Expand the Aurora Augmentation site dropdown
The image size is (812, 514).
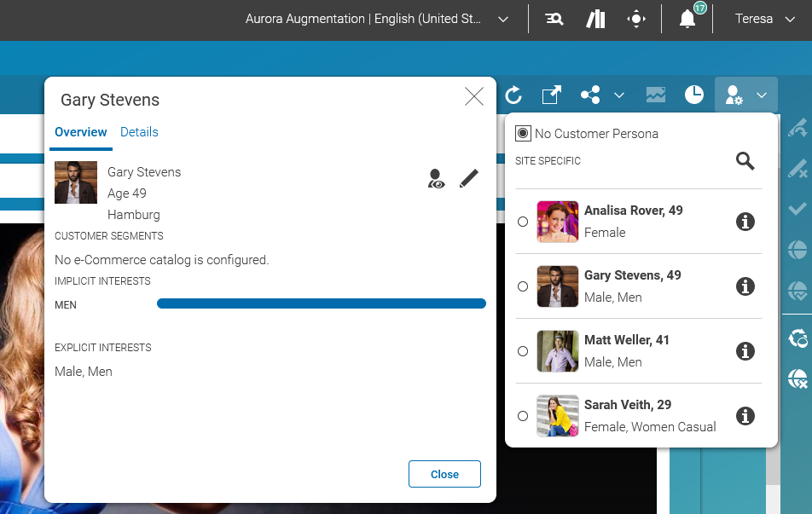(503, 20)
